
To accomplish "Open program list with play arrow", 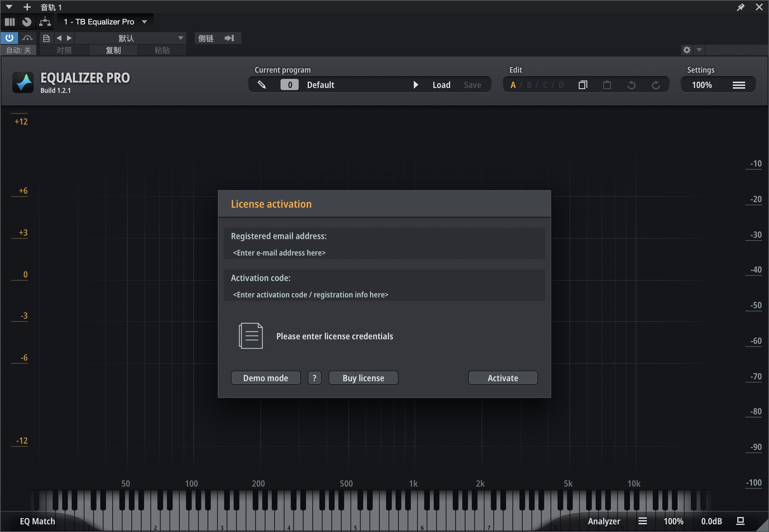I will click(415, 85).
